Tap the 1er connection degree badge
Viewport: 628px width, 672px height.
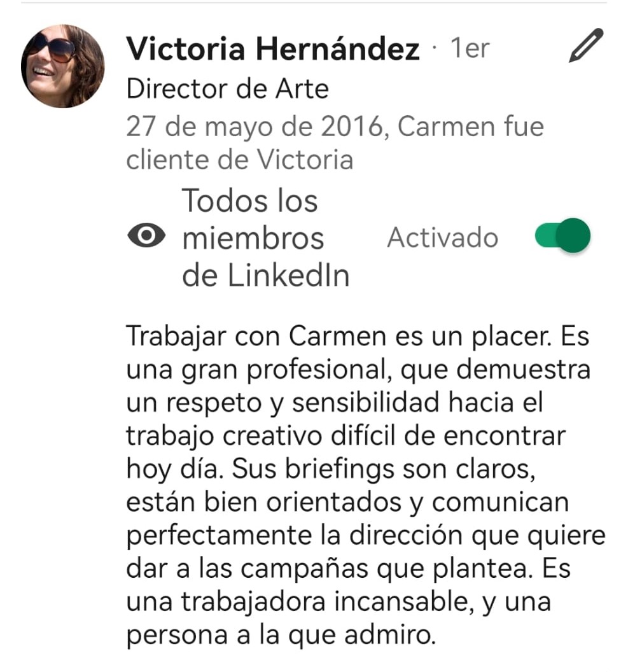tap(470, 48)
